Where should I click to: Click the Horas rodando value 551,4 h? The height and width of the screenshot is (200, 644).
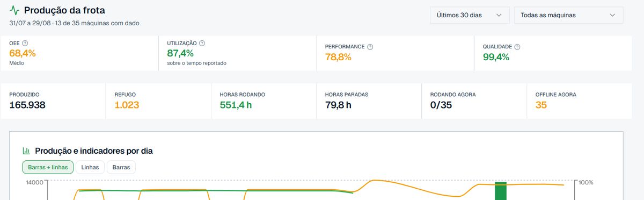tap(236, 105)
